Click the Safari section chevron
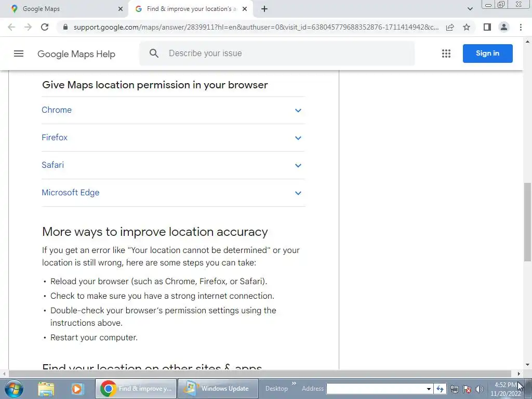Screen dimensions: 532x399 click(x=298, y=165)
